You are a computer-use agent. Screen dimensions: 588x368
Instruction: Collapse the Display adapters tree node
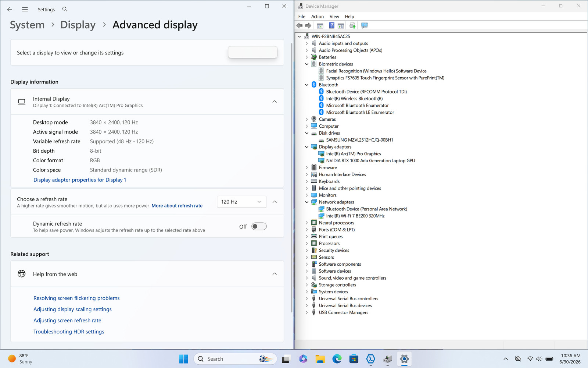tap(306, 147)
